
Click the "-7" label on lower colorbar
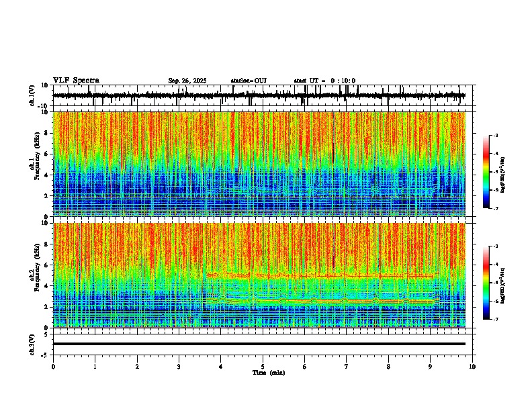click(x=495, y=320)
